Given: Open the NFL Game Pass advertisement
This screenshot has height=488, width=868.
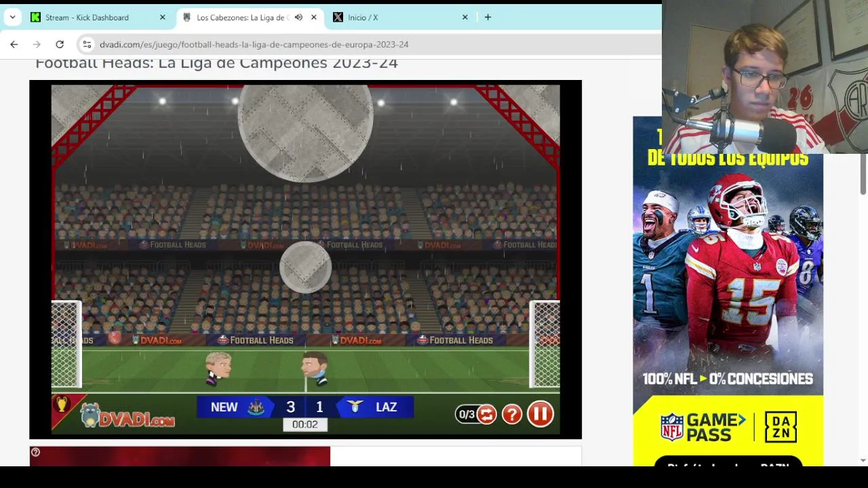Looking at the screenshot, I should (728, 291).
